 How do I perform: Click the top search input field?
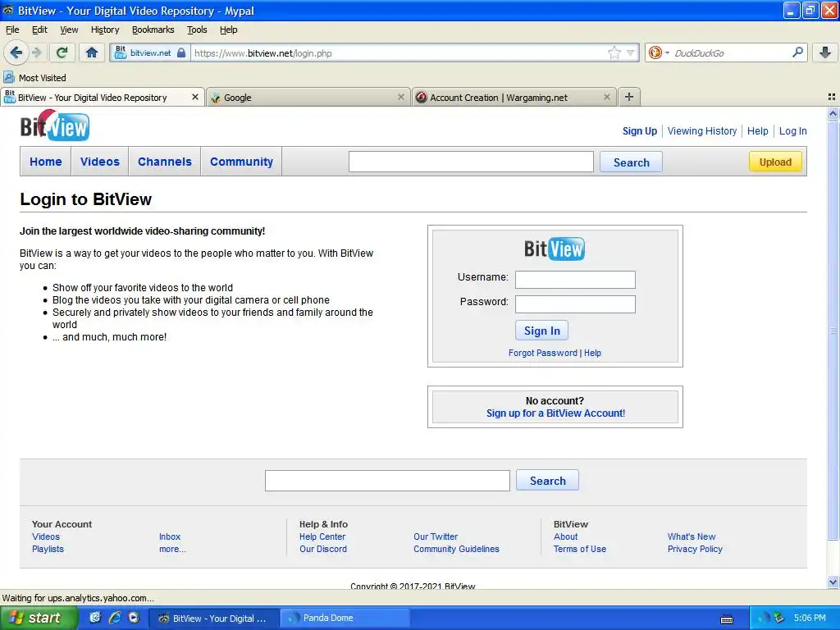coord(471,162)
